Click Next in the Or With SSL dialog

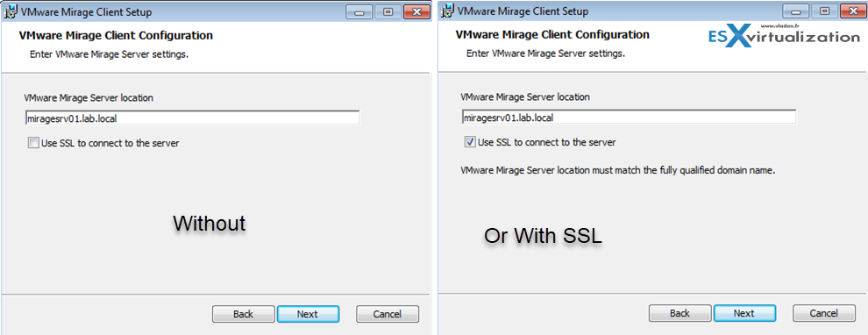[744, 313]
